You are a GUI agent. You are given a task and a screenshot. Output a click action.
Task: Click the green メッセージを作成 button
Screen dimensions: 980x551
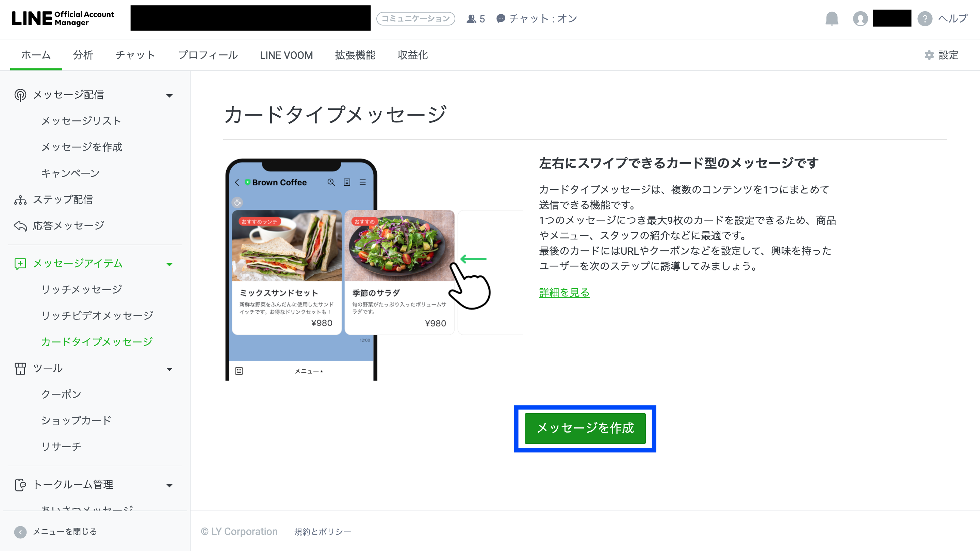coord(585,428)
